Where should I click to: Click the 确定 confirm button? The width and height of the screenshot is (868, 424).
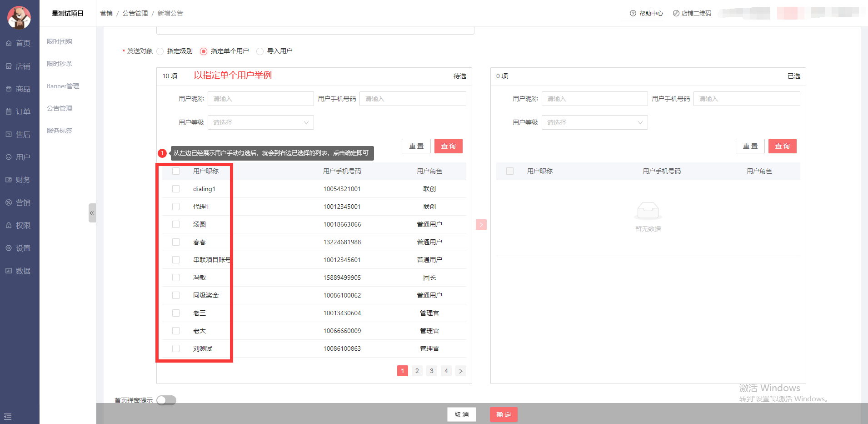(504, 414)
